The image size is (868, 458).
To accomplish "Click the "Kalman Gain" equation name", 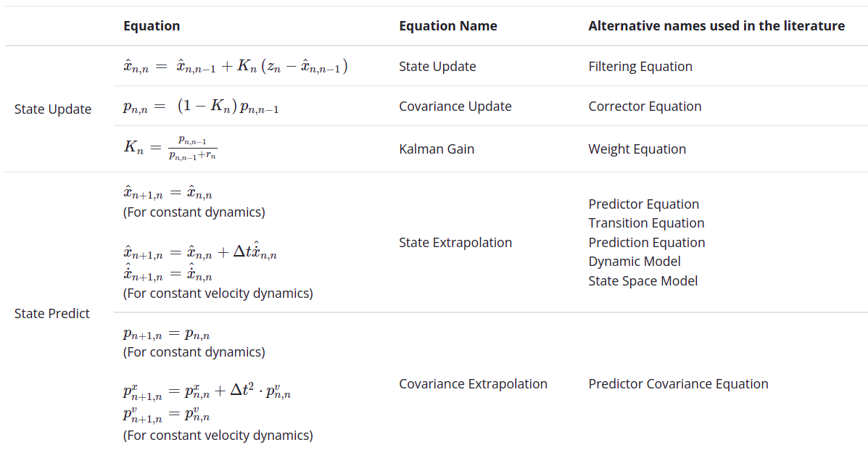I will point(436,149).
